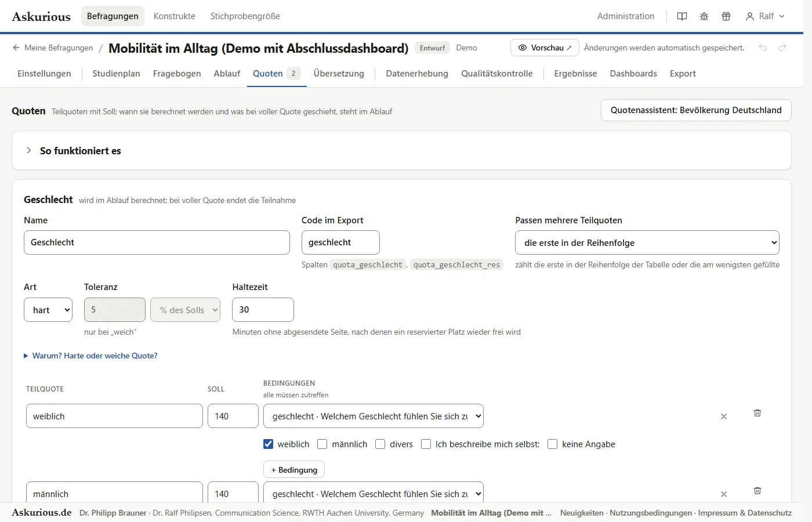Check the divers checkbox
This screenshot has height=522, width=812.
[x=380, y=444]
